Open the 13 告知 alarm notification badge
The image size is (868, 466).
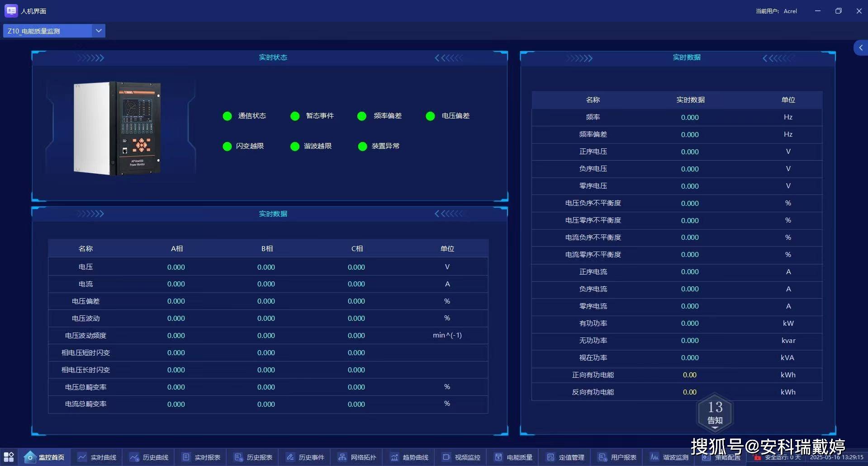[715, 413]
